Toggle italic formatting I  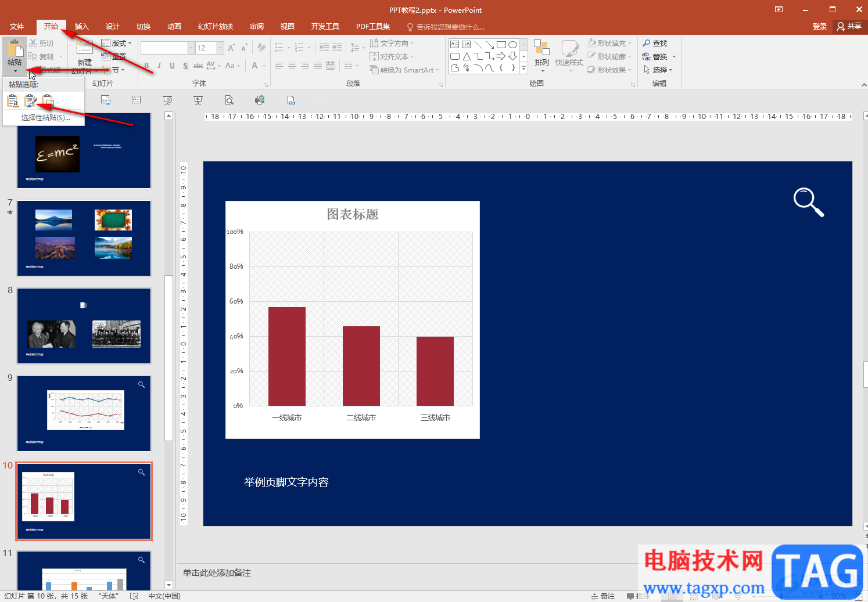(159, 66)
